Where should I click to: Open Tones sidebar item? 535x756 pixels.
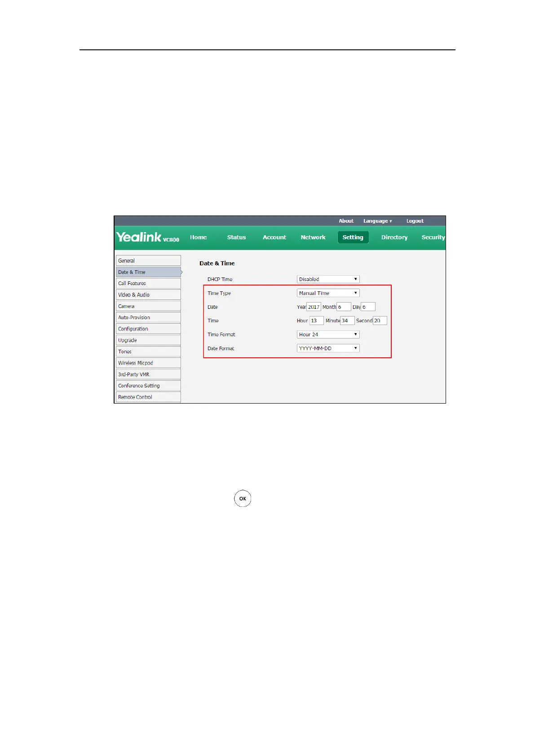pos(148,352)
